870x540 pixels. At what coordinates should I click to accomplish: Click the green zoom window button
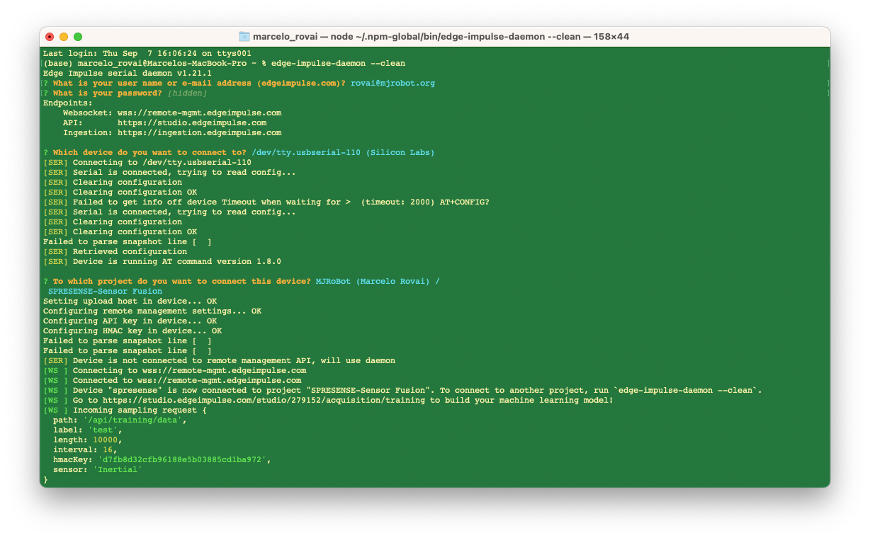point(78,37)
